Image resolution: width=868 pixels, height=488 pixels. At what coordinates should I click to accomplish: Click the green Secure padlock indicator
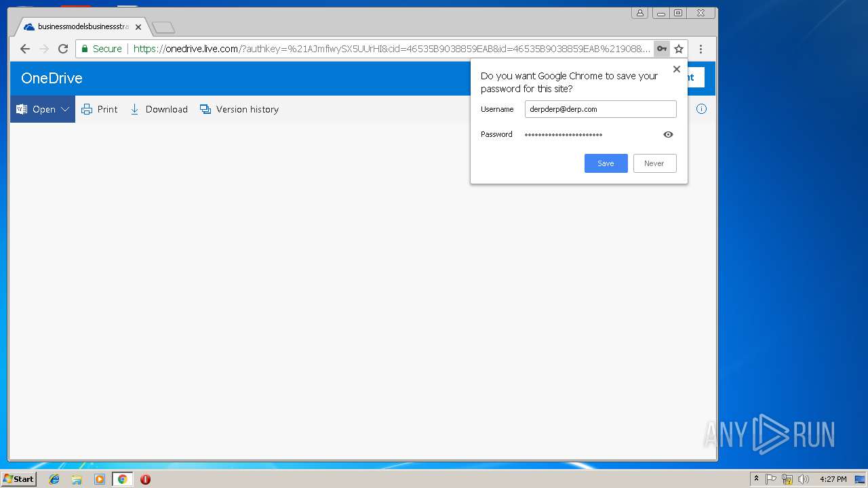[x=102, y=49]
